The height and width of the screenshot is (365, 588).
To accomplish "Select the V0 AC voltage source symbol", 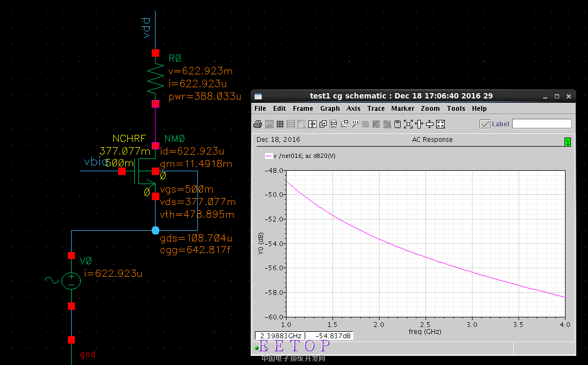I will coord(71,280).
